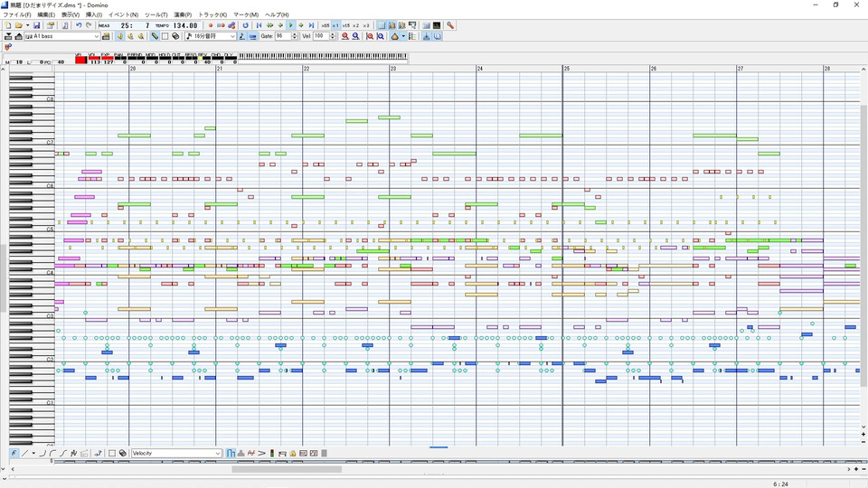Screen dimensions: 868x488
Task: Save the project with floppy icon
Action: pos(36,25)
